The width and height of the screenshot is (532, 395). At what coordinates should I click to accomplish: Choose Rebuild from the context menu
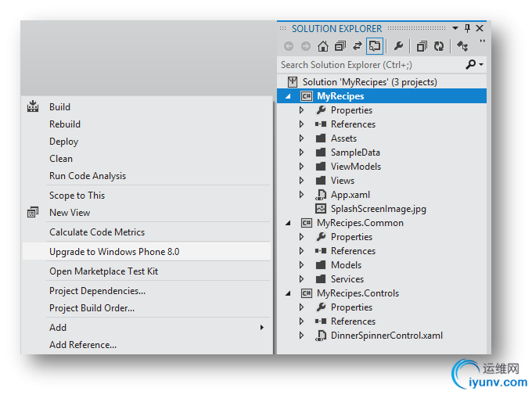point(148,124)
